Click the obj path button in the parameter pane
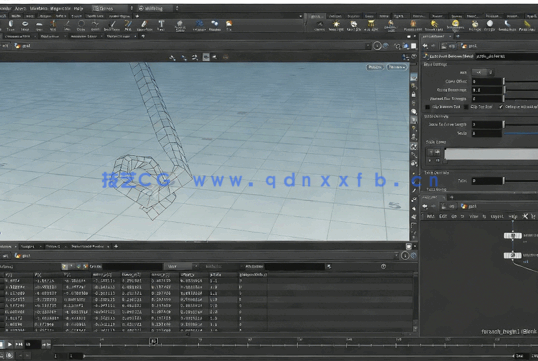Image resolution: width=538 pixels, height=361 pixels. click(x=449, y=46)
